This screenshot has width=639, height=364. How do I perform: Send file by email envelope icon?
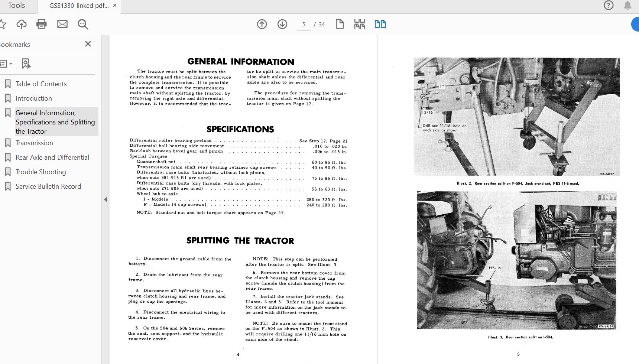click(62, 25)
